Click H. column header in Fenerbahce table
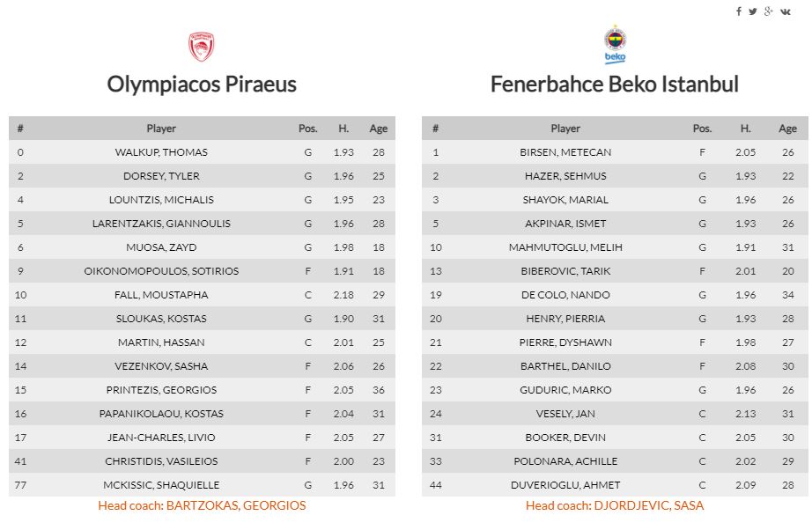The width and height of the screenshot is (812, 530). [x=746, y=129]
